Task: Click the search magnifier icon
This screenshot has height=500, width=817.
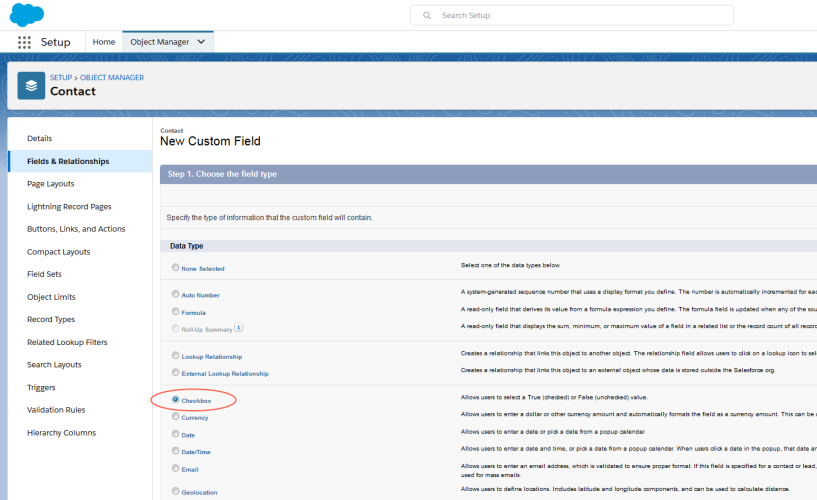Action: click(x=427, y=16)
